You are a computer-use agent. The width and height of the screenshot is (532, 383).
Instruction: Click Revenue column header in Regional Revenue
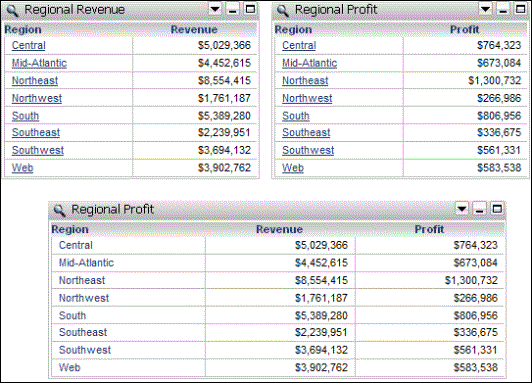coord(194,30)
